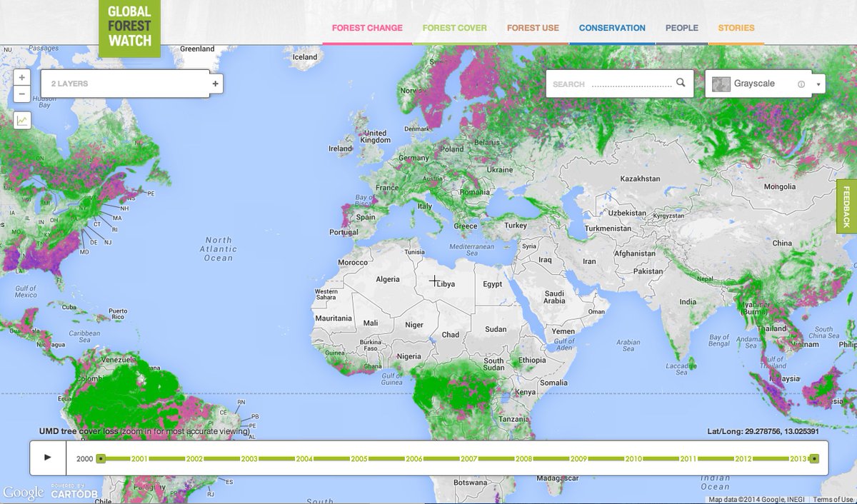Screen dimensions: 857x504
Task: Click the Algeria label on map
Action: pos(388,279)
